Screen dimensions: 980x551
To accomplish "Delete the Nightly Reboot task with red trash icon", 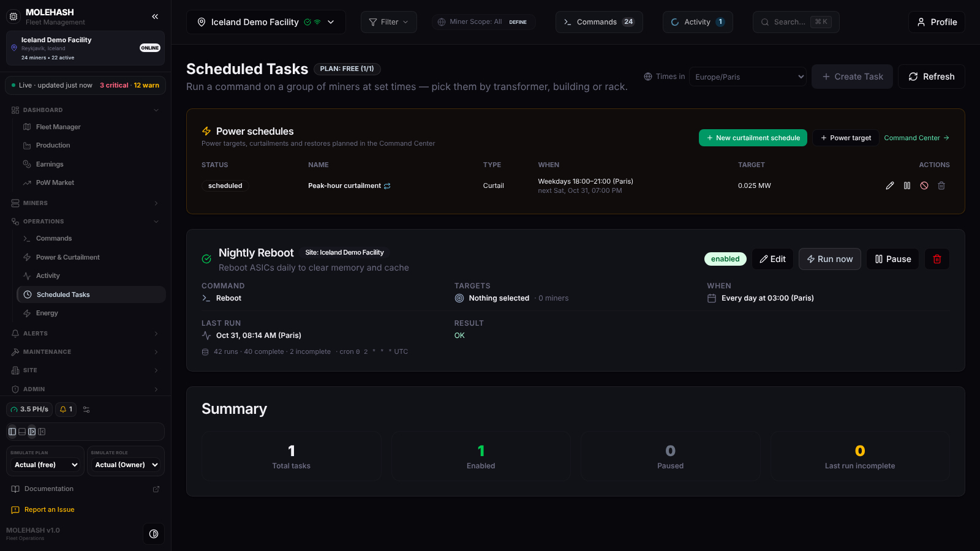I will pyautogui.click(x=937, y=259).
